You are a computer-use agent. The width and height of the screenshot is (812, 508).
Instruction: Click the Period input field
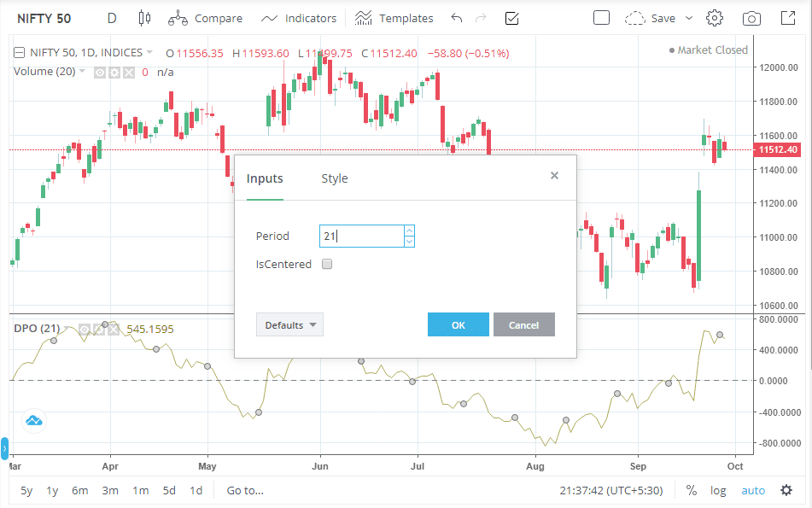(361, 236)
